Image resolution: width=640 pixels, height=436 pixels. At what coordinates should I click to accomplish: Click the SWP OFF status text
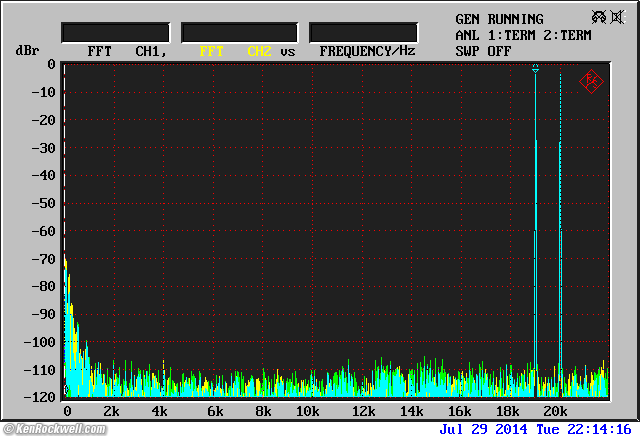pos(483,51)
